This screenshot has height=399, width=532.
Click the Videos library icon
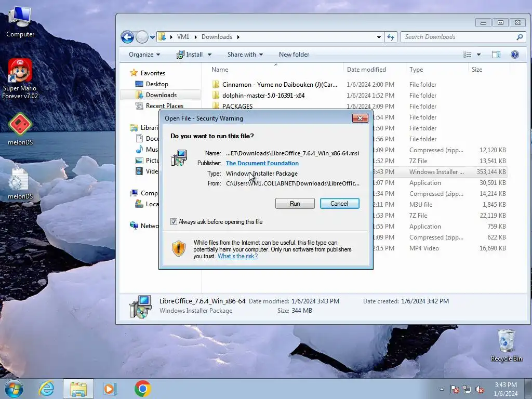pos(139,171)
